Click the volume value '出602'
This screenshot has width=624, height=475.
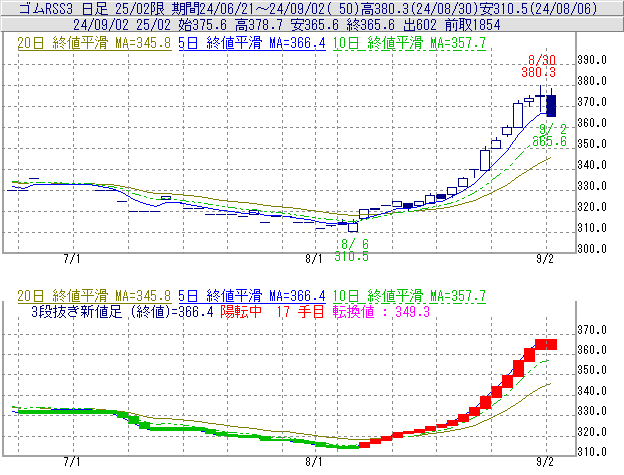[x=420, y=25]
